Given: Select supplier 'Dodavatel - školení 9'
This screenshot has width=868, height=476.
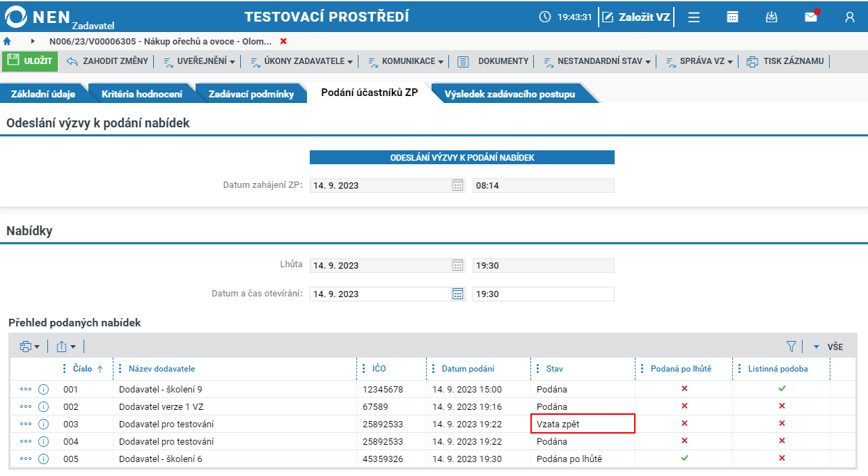Looking at the screenshot, I should (161, 389).
